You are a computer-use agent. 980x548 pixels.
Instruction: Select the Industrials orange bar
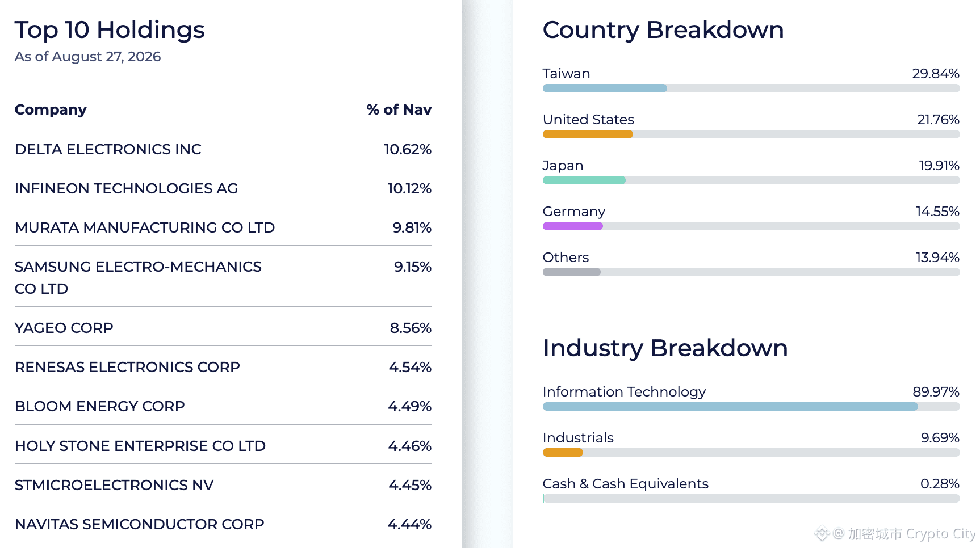tap(563, 453)
